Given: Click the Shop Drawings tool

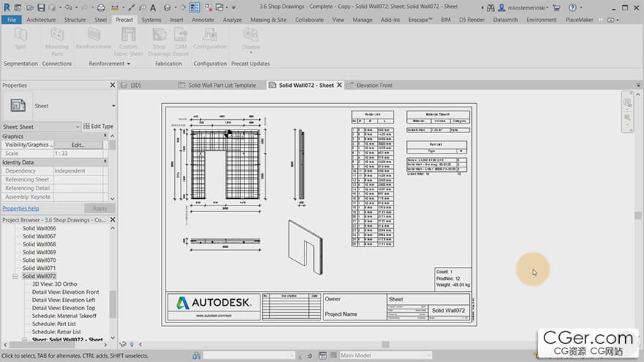Looking at the screenshot, I should tap(160, 42).
